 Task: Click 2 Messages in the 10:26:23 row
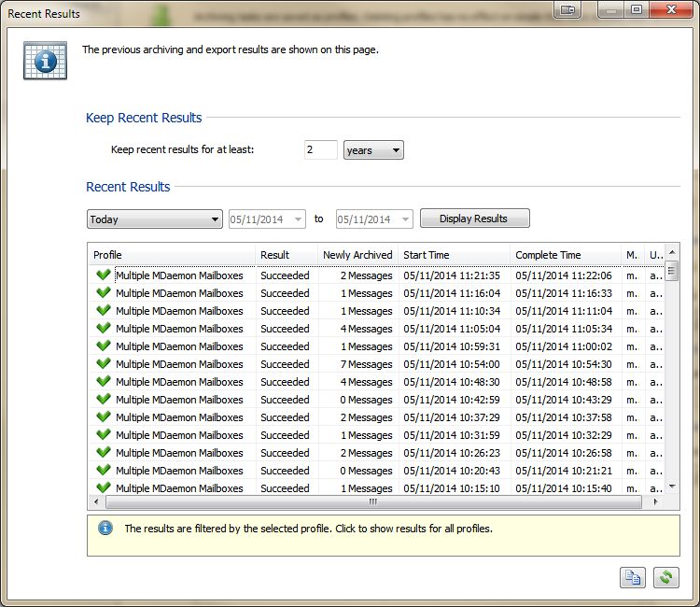(366, 453)
